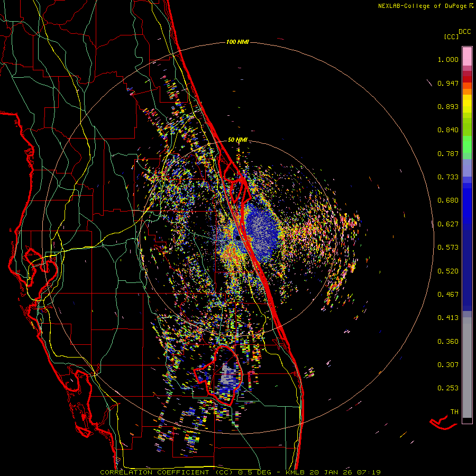The width and height of the screenshot is (476, 476).
Task: Click the TH threshold label
Action: click(x=454, y=412)
